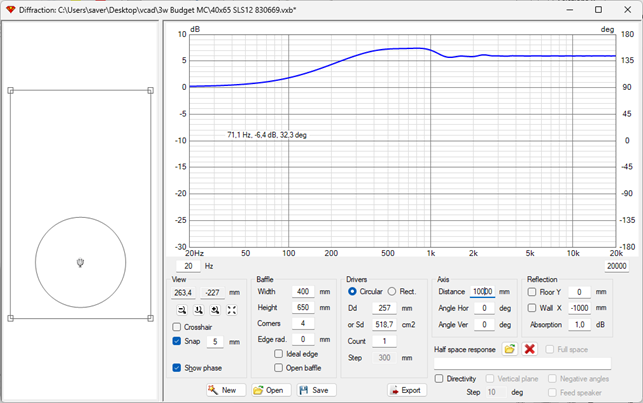
Task: Click the driver center marker on baffle
Action: click(x=80, y=263)
